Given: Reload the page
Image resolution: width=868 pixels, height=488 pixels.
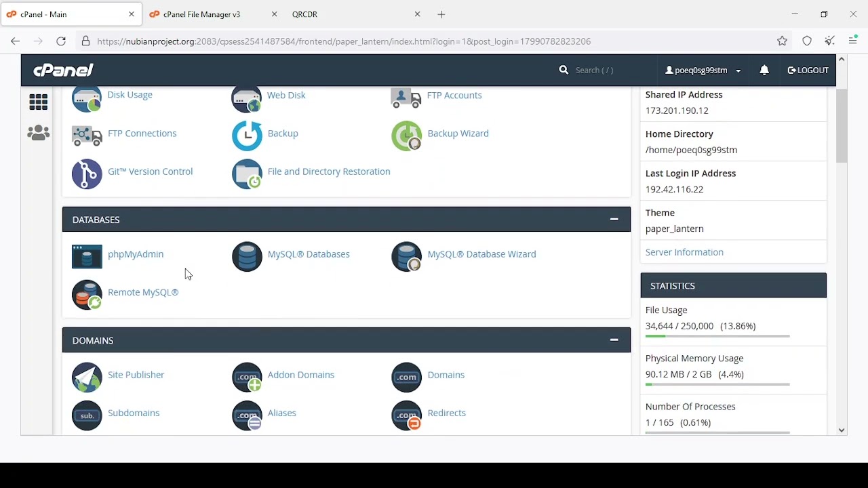Looking at the screenshot, I should (61, 41).
